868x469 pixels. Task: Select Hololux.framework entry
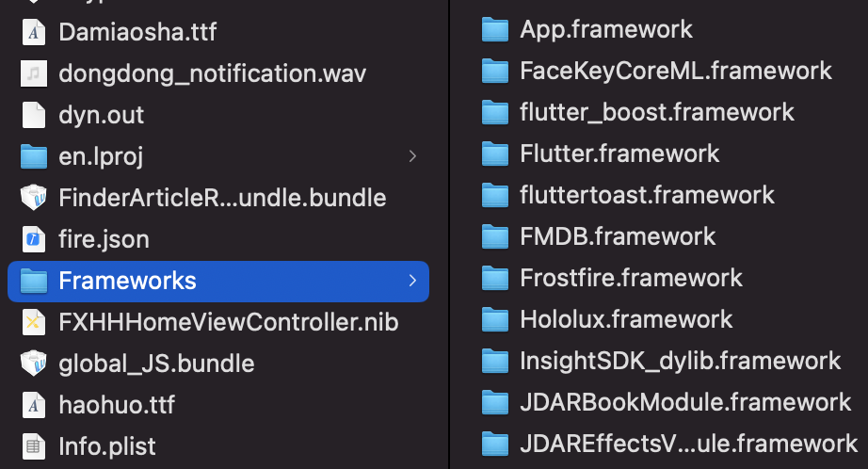626,319
